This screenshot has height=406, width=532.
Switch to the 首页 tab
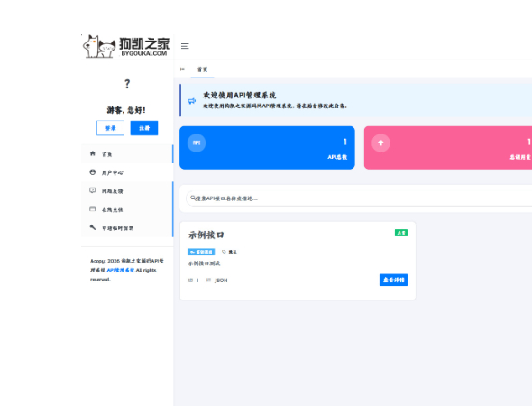(202, 69)
